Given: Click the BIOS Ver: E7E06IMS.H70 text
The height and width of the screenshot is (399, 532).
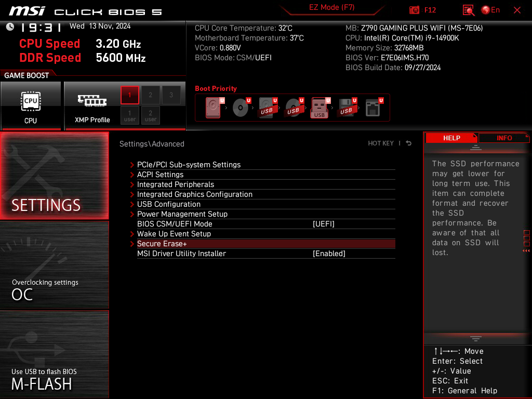Looking at the screenshot, I should pyautogui.click(x=387, y=58).
